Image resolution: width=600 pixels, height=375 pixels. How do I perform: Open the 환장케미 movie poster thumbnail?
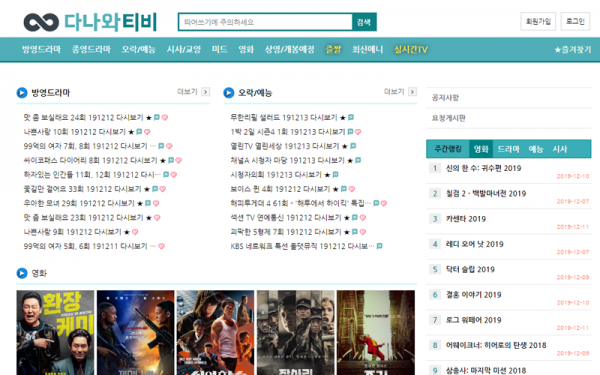click(55, 333)
